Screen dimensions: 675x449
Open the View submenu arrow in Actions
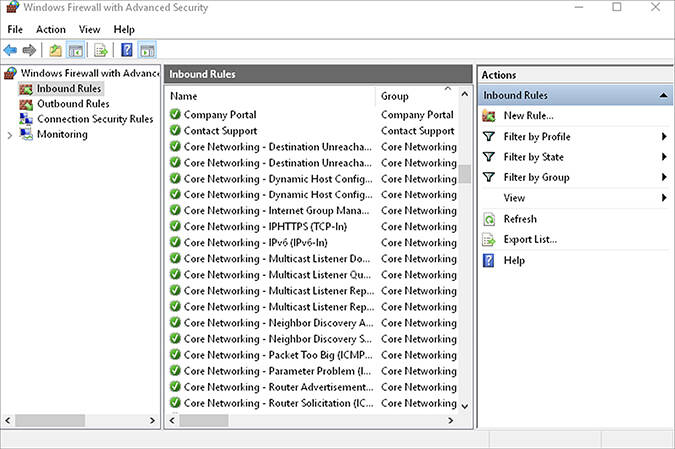(664, 198)
